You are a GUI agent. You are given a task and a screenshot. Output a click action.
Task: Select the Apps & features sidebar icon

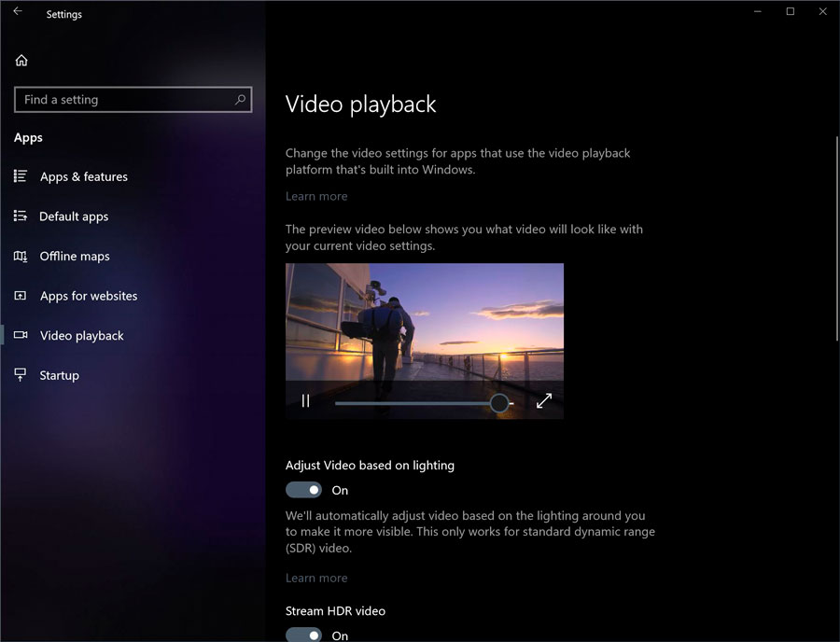pyautogui.click(x=20, y=176)
